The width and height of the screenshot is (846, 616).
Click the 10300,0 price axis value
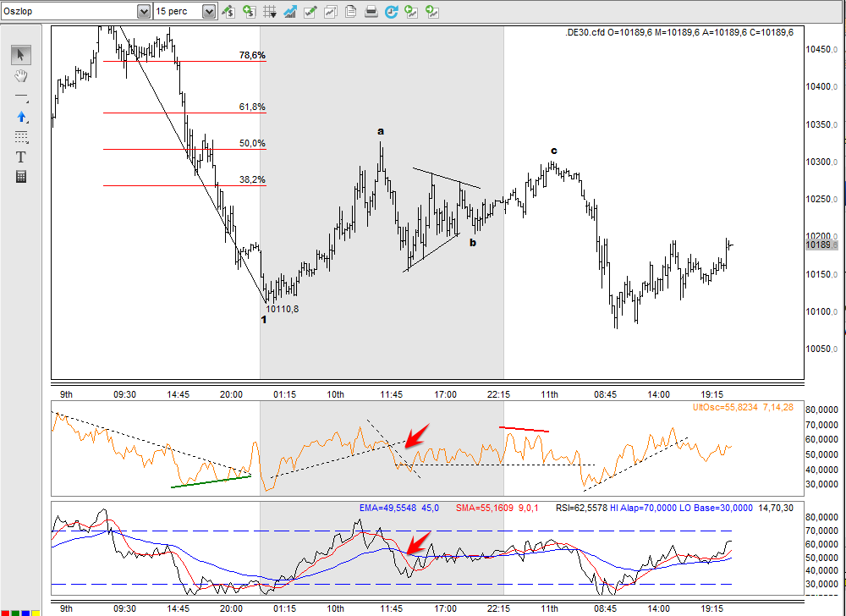821,162
